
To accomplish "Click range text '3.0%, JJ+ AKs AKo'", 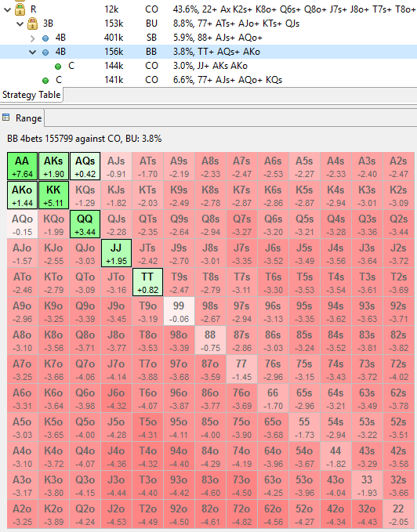I will pyautogui.click(x=210, y=66).
